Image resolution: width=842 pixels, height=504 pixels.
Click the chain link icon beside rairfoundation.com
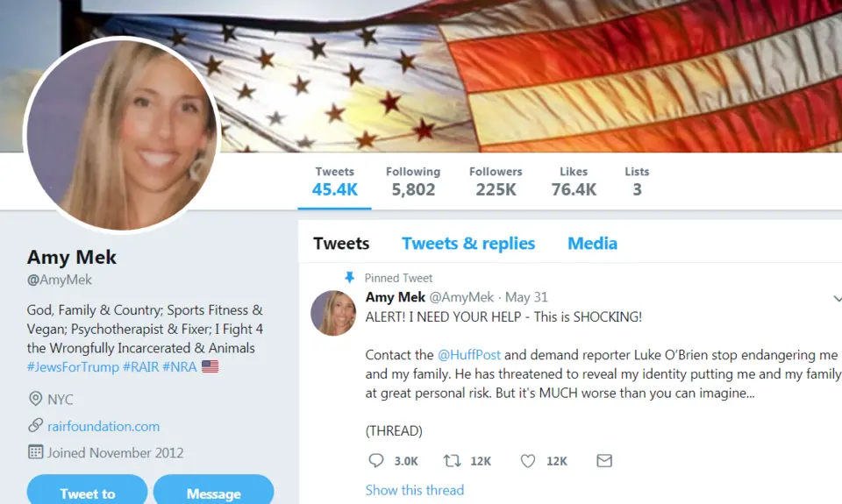[x=35, y=426]
